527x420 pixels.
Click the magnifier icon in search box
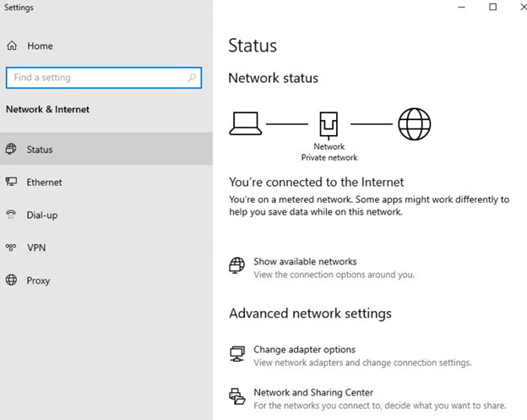[x=193, y=78]
